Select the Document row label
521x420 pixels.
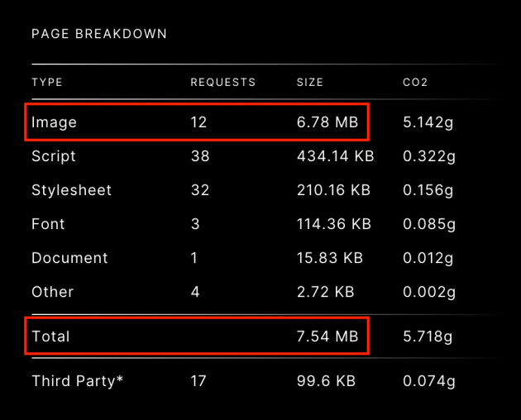point(69,258)
